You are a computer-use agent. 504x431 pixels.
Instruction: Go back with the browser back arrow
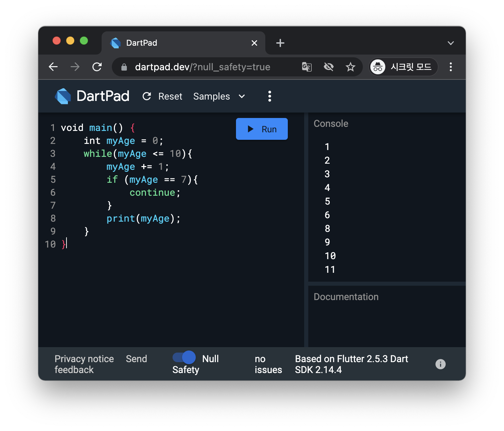point(53,67)
